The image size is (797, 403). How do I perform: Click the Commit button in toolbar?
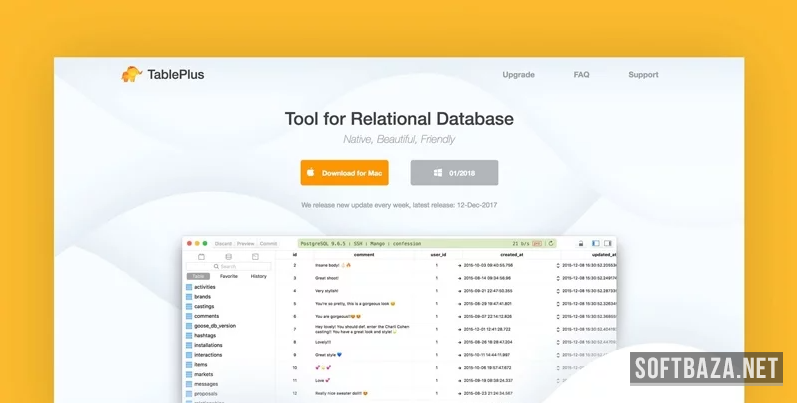[269, 243]
